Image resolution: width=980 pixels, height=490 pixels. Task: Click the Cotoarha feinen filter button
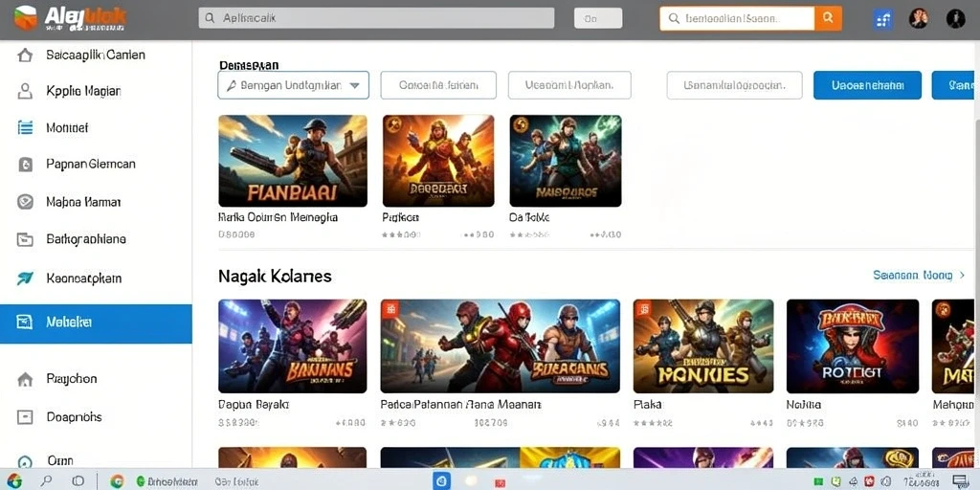point(438,85)
